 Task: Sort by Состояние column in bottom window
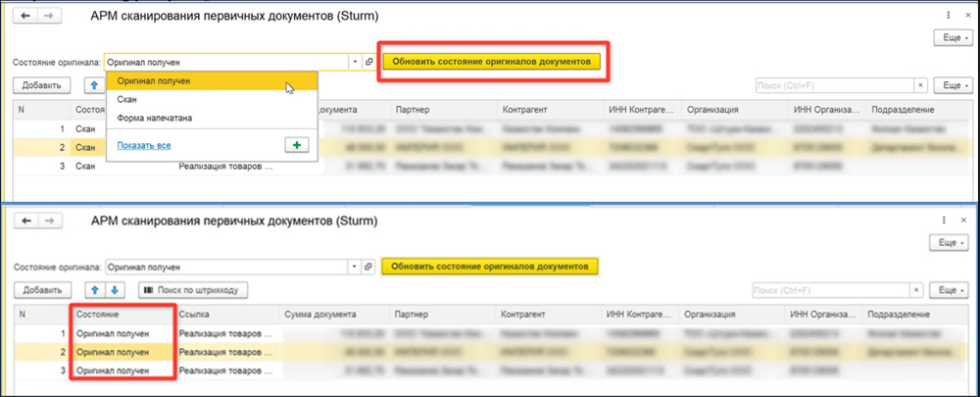click(x=122, y=315)
